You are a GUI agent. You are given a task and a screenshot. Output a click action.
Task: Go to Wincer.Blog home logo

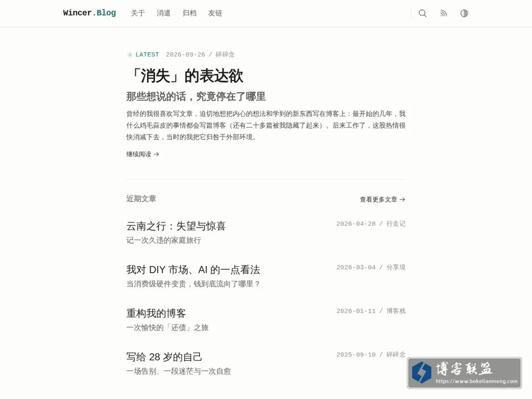(90, 13)
